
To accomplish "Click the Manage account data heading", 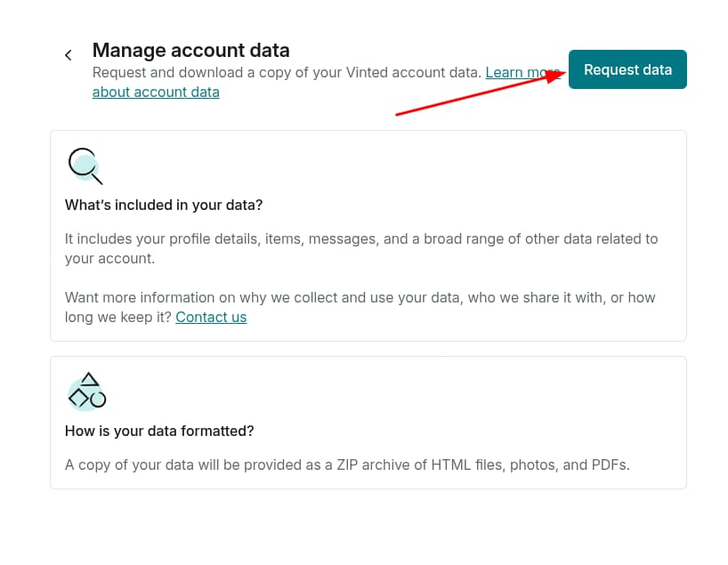I will [x=191, y=51].
